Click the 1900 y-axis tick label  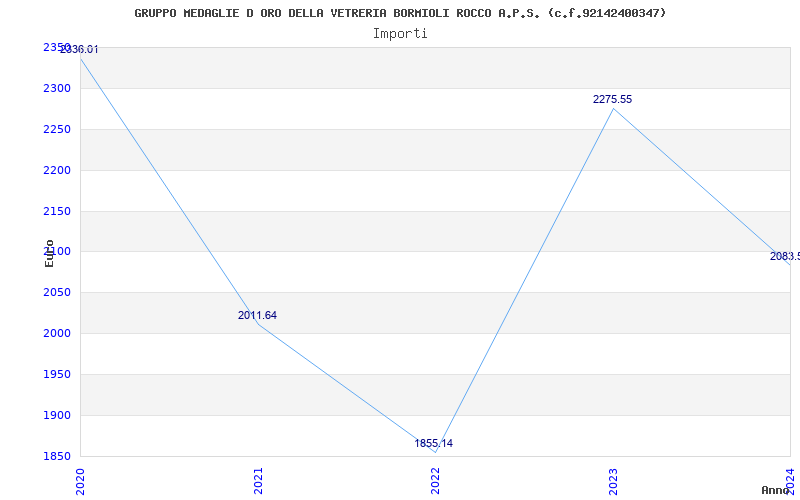coord(57,415)
